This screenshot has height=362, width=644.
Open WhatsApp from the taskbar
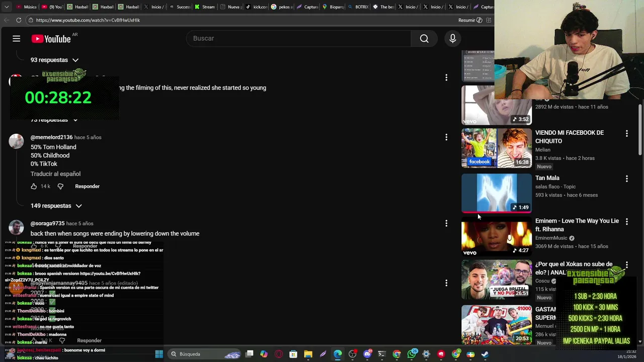412,354
